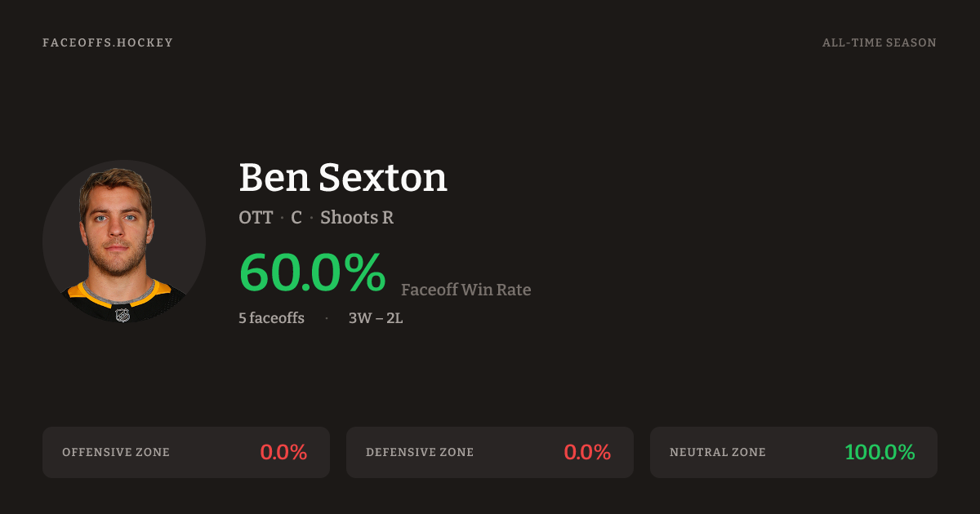Click the NHL shield logo on the jersey

(x=122, y=314)
